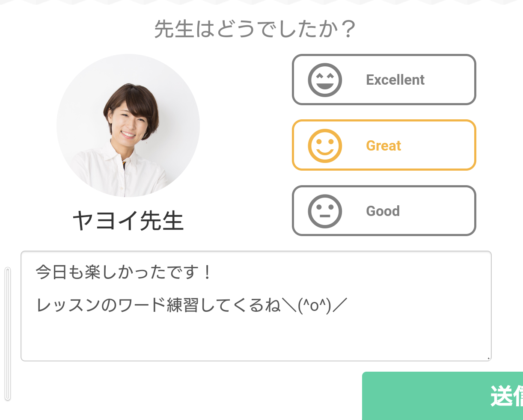The width and height of the screenshot is (523, 420).
Task: Click the "Good" text label
Action: coord(383,211)
